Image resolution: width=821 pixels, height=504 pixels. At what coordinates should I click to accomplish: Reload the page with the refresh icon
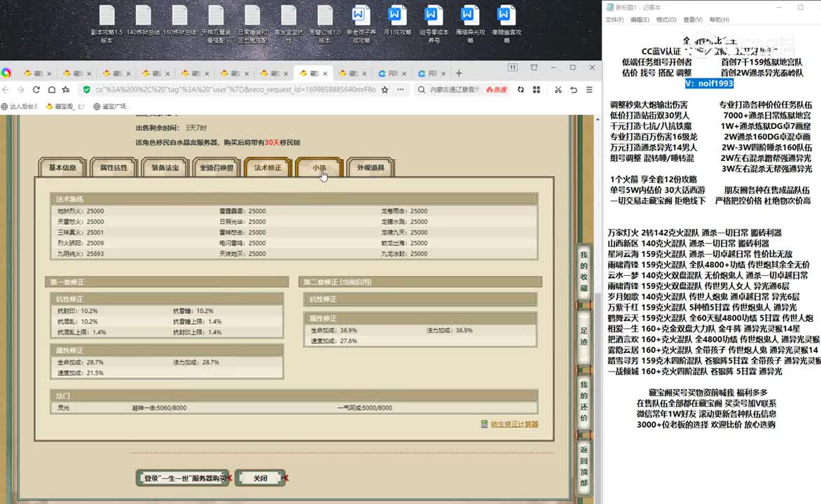point(36,90)
